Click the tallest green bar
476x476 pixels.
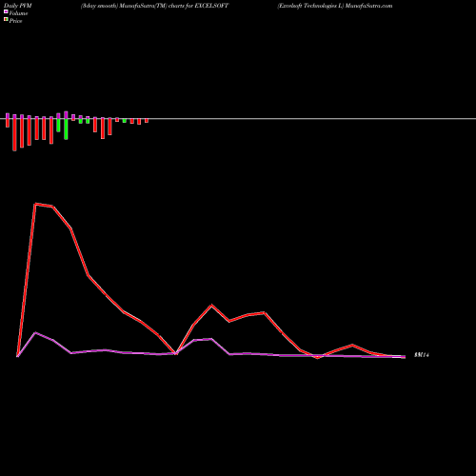pos(66,129)
